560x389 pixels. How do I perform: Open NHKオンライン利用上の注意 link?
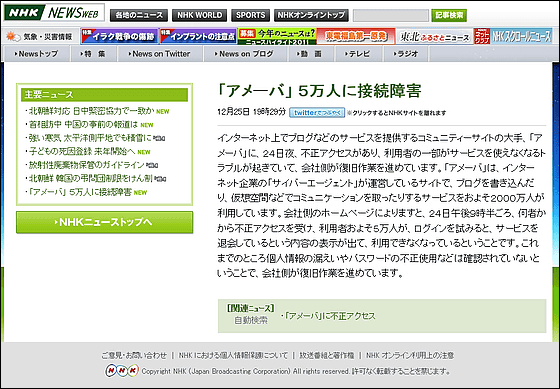tap(410, 355)
